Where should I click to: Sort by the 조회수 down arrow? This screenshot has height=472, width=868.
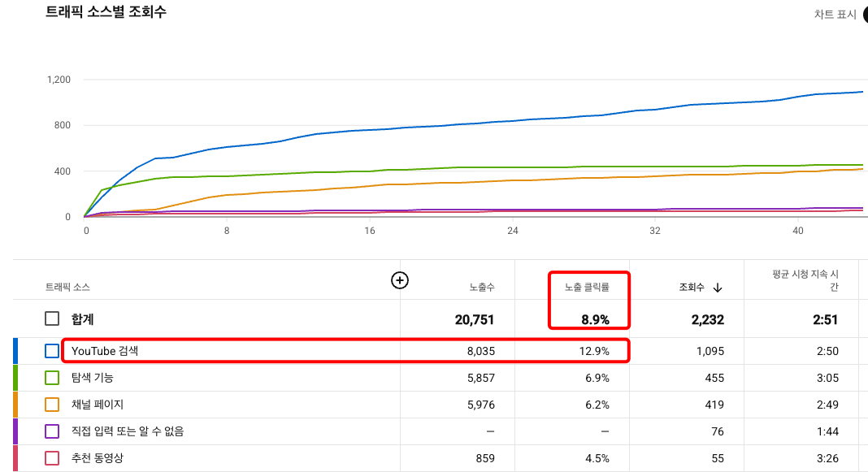pos(718,288)
